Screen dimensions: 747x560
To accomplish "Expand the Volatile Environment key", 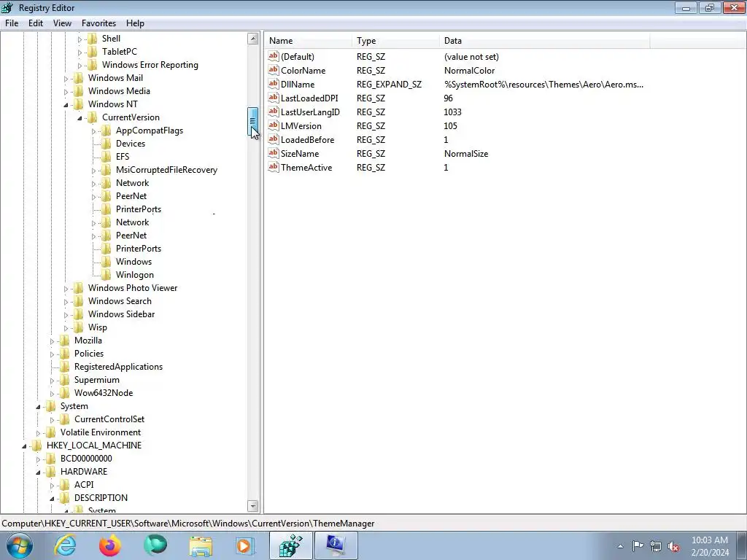I will point(38,433).
